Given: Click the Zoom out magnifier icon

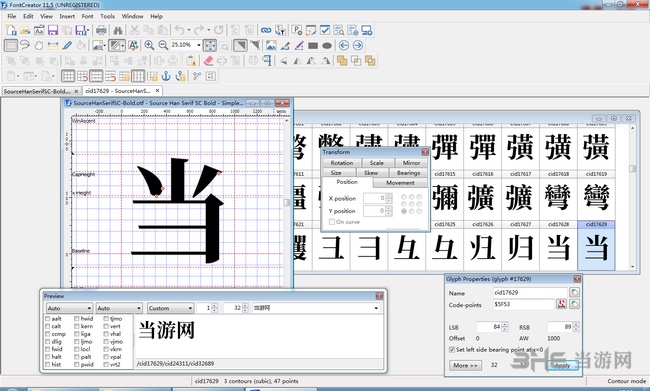Looking at the screenshot, I should (x=163, y=45).
